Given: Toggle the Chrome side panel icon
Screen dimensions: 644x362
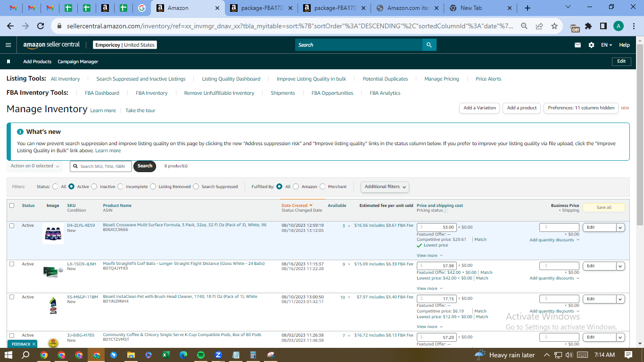Looking at the screenshot, I should click(603, 26).
